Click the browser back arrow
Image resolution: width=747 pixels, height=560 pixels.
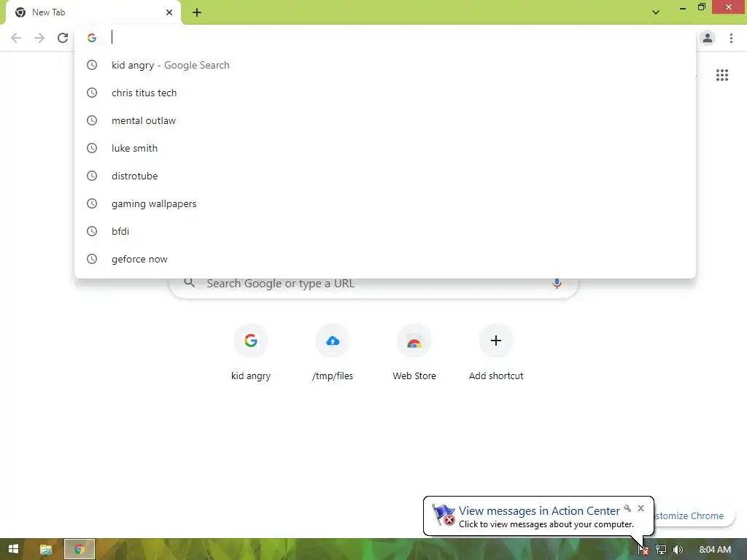16,38
